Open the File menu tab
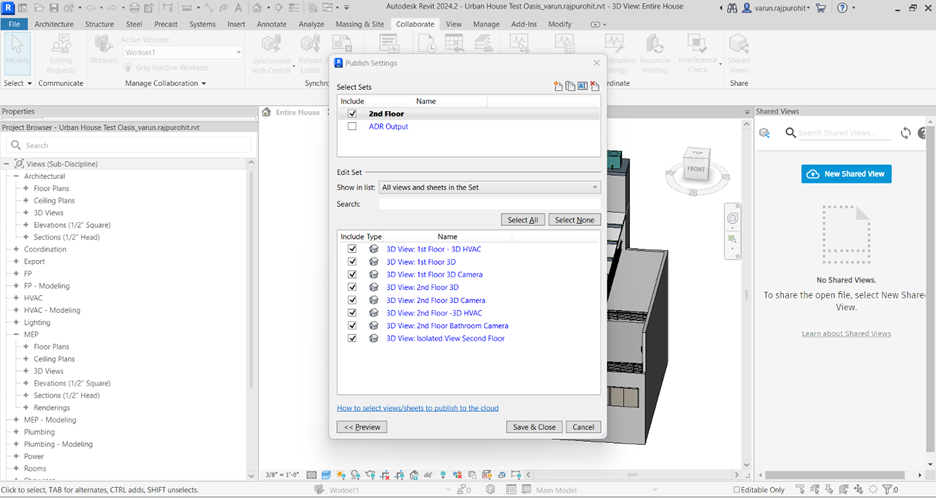 pos(14,24)
